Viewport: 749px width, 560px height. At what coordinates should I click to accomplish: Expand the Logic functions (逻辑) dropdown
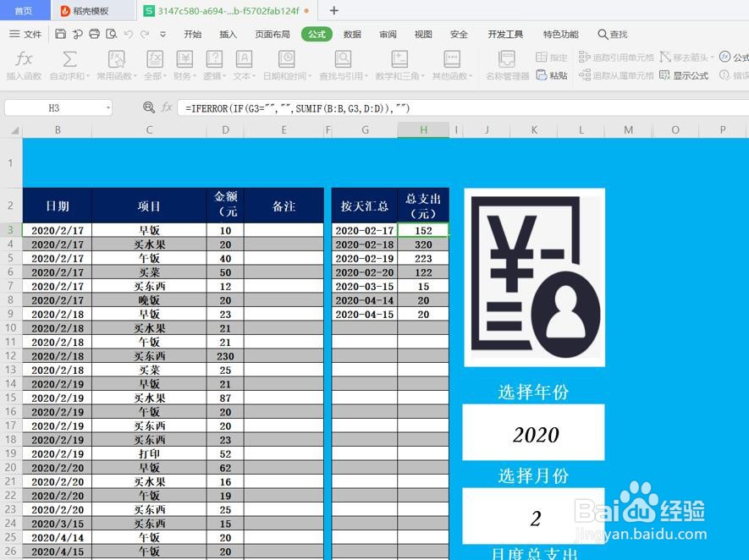[x=214, y=68]
